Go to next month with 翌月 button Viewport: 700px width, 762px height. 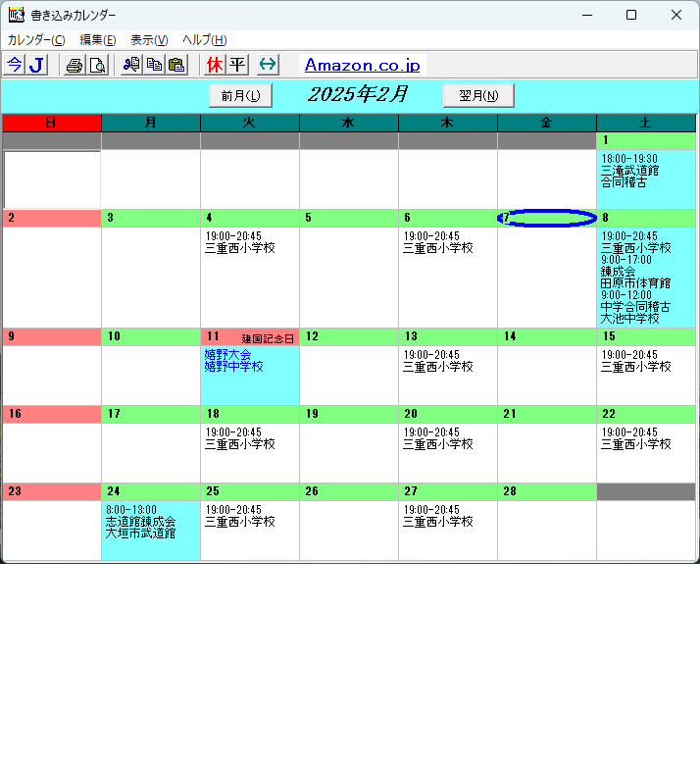[x=478, y=95]
